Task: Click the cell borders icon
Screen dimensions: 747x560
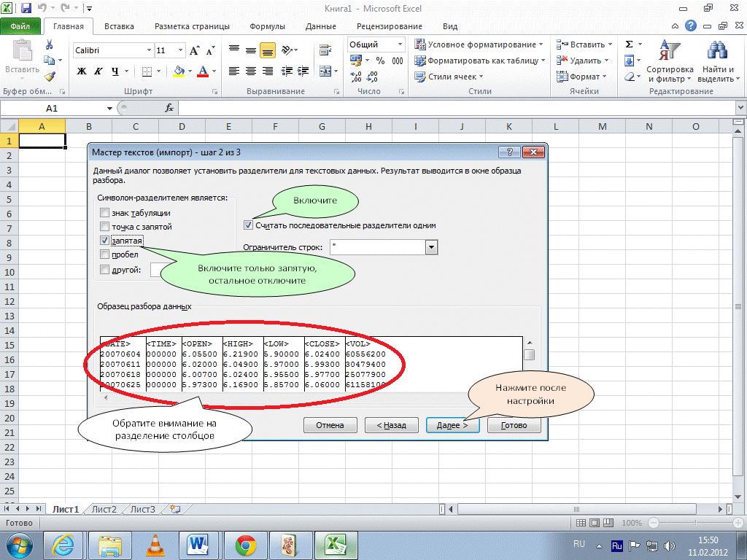Action: [147, 71]
